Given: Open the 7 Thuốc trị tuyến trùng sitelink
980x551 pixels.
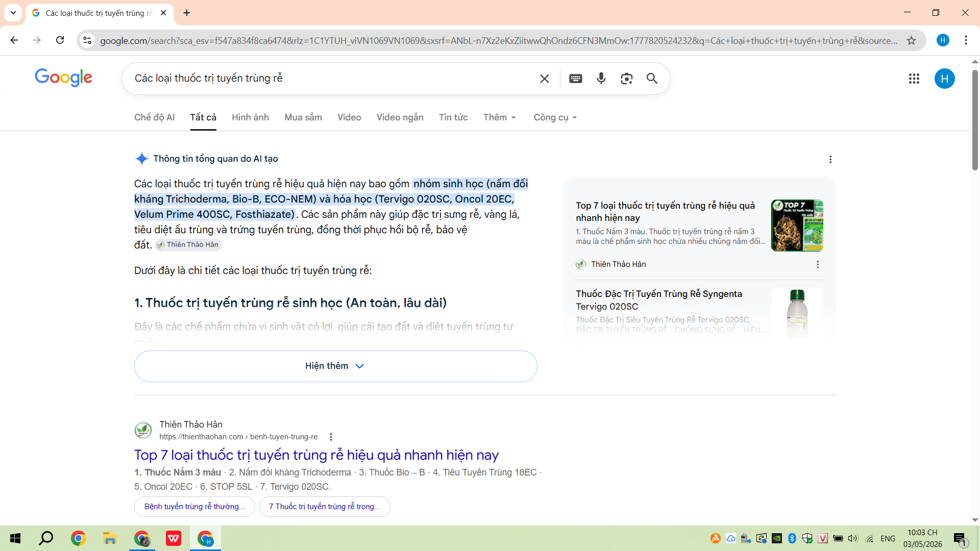Looking at the screenshot, I should click(325, 507).
